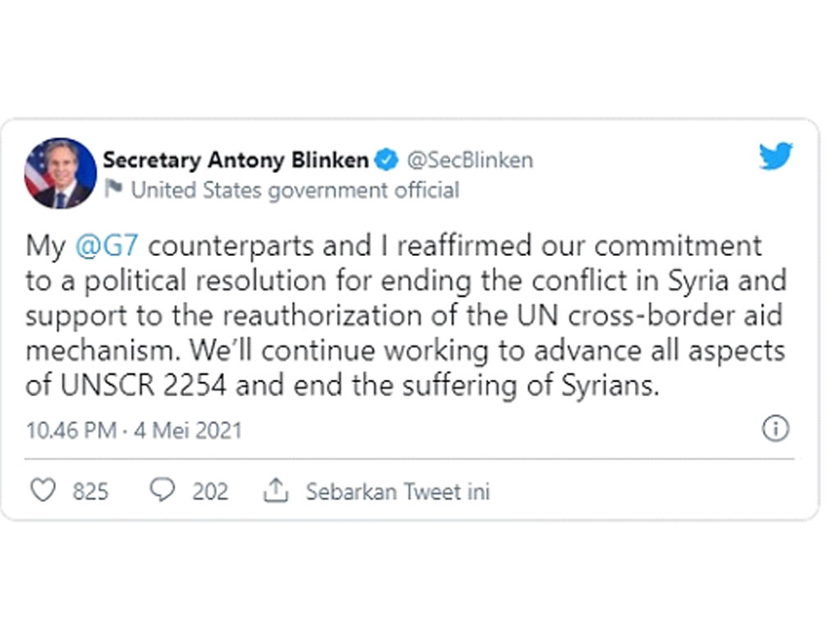Click United States government official label
The height and width of the screenshot is (630, 840).
pos(295,190)
